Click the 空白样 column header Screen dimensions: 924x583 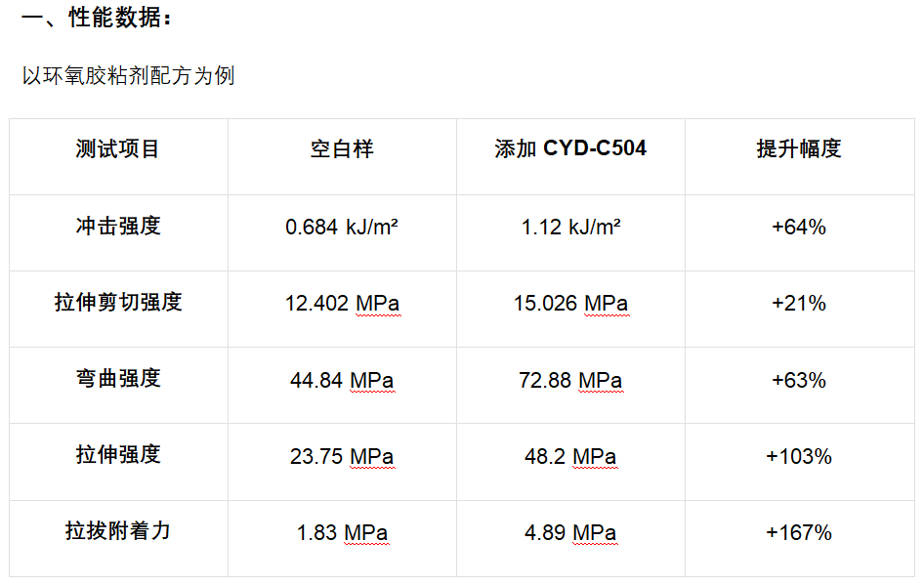342,149
